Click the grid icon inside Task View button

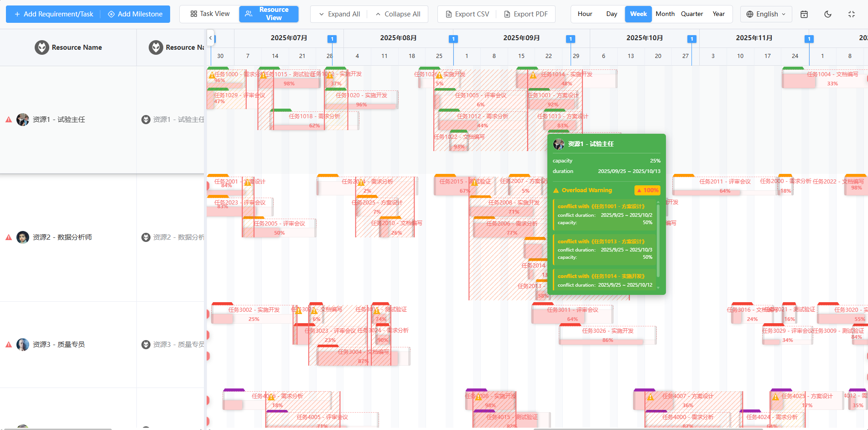(194, 14)
